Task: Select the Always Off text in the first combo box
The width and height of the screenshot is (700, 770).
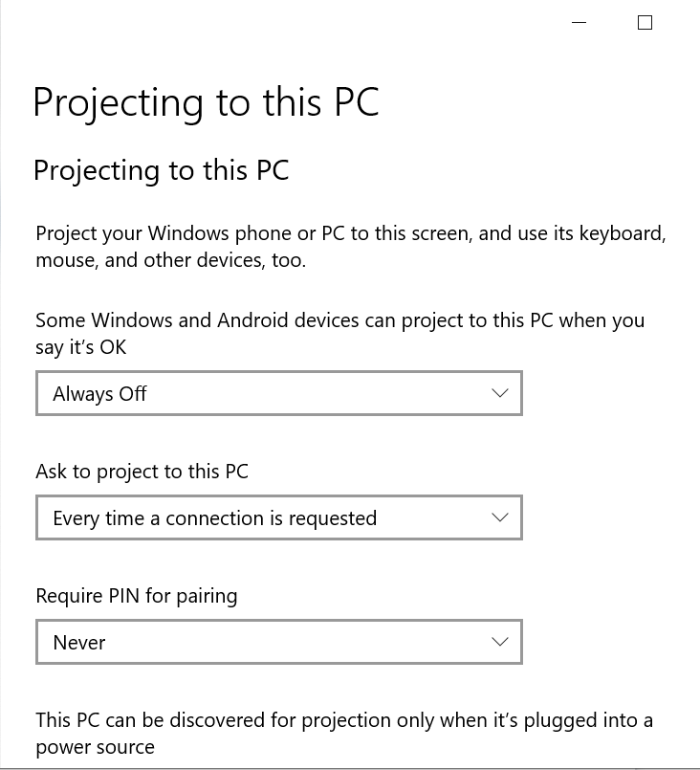Action: (99, 394)
